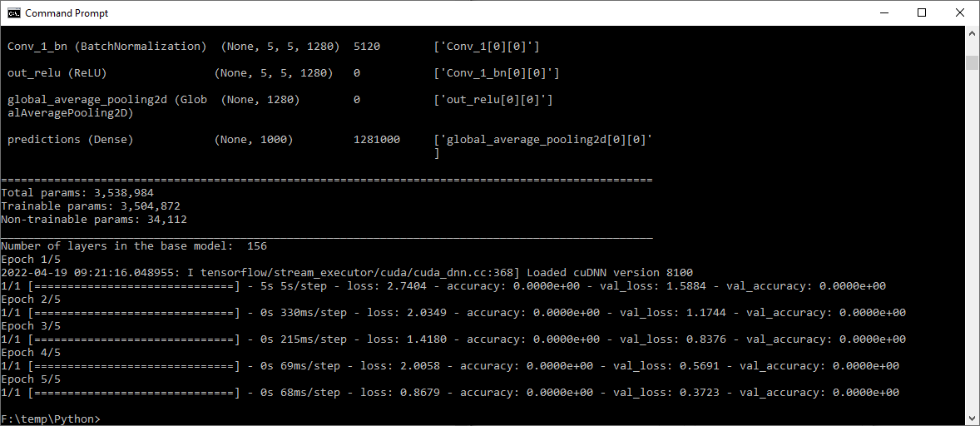The height and width of the screenshot is (426, 980).
Task: Click the 'Epoch 2/5' line
Action: point(31,300)
